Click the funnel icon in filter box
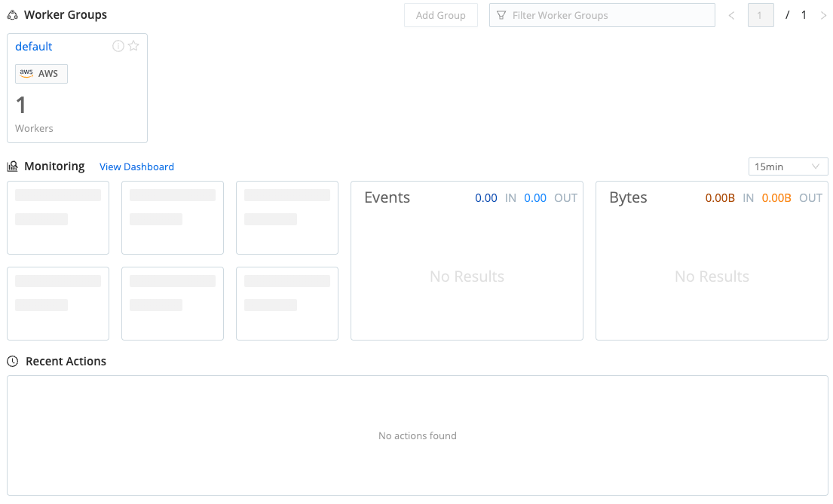Viewport: 833px width, 504px height. click(501, 15)
